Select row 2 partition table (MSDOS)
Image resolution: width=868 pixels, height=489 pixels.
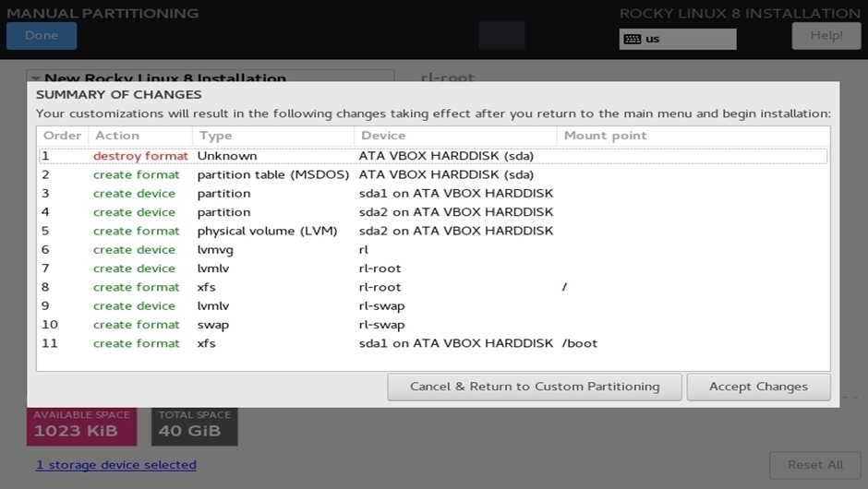(433, 174)
